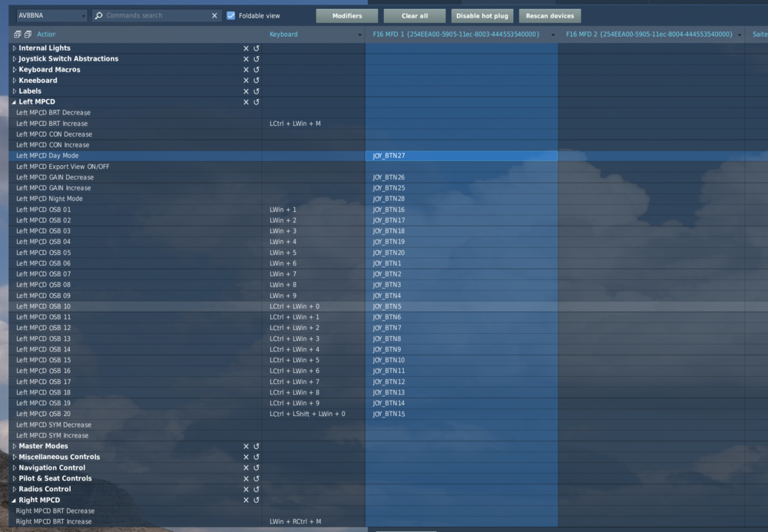
Task: Expand the Internal Lights category
Action: point(14,48)
